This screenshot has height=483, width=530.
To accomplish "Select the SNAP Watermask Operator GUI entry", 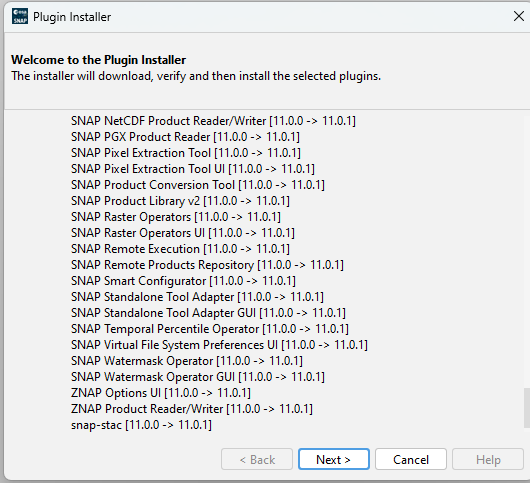I will tap(198, 377).
